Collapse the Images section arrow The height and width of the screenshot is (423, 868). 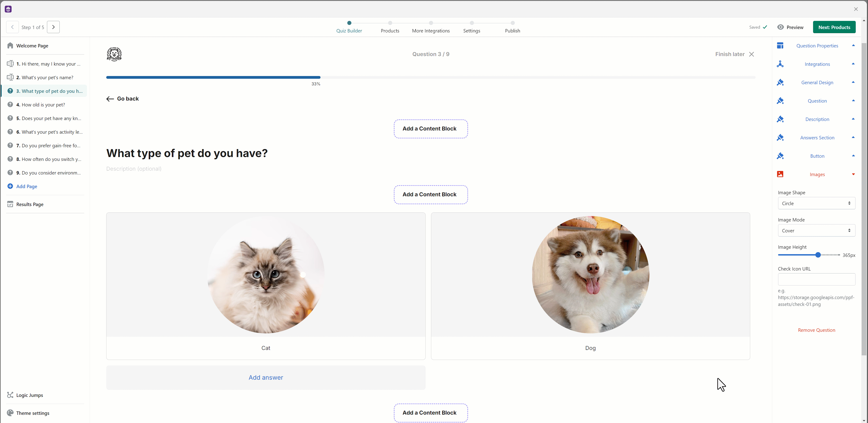[x=853, y=174]
